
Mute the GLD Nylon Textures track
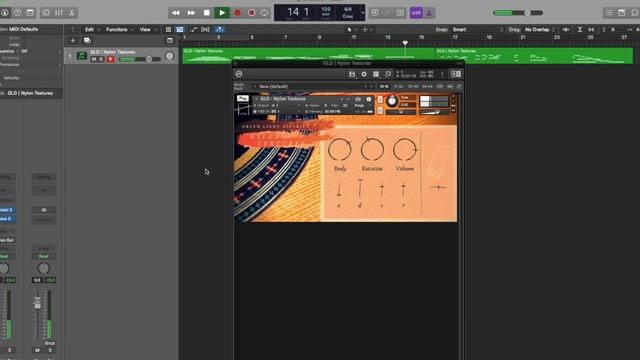(x=94, y=59)
